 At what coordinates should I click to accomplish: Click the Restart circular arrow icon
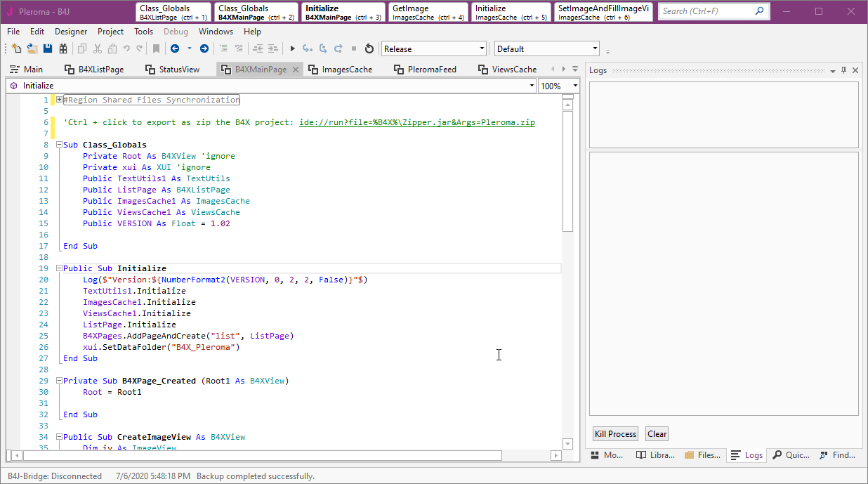(x=369, y=48)
